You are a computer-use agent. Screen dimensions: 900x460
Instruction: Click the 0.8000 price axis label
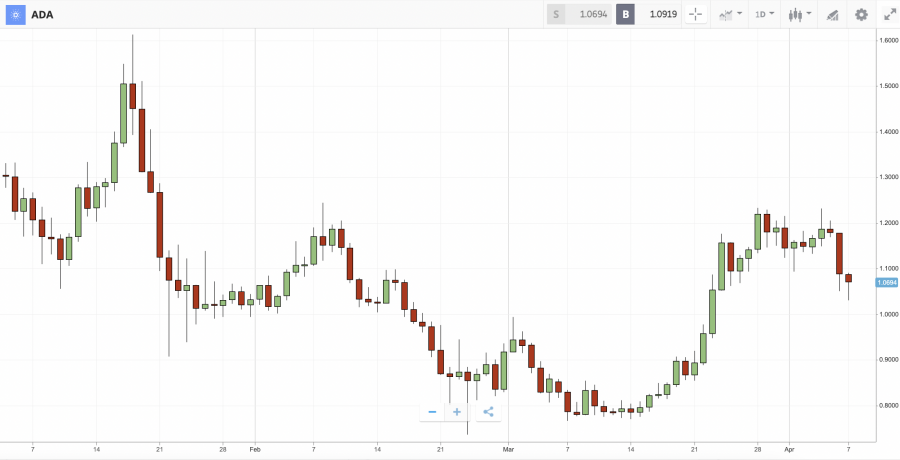tap(889, 405)
